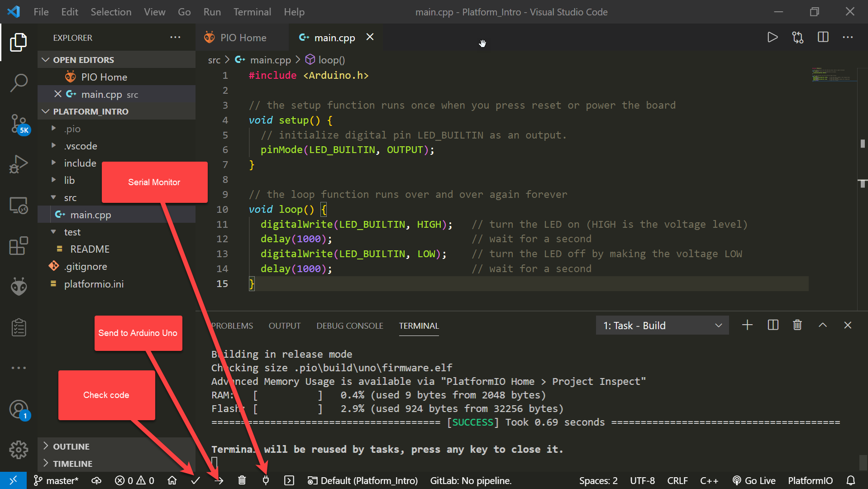This screenshot has height=489, width=868.
Task: Click the PlatformIO Upload arrow icon
Action: tap(219, 480)
